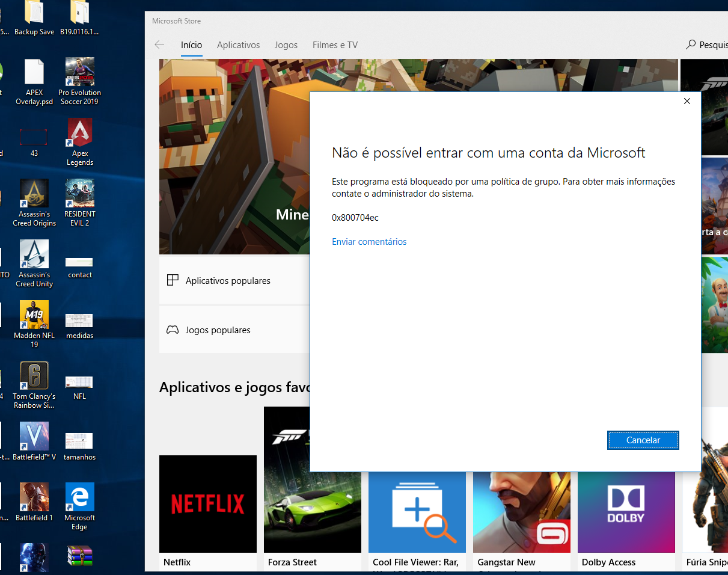This screenshot has height=575, width=728.
Task: Select the RESIDENT EVIL 2 desktop shortcut
Action: [x=80, y=203]
